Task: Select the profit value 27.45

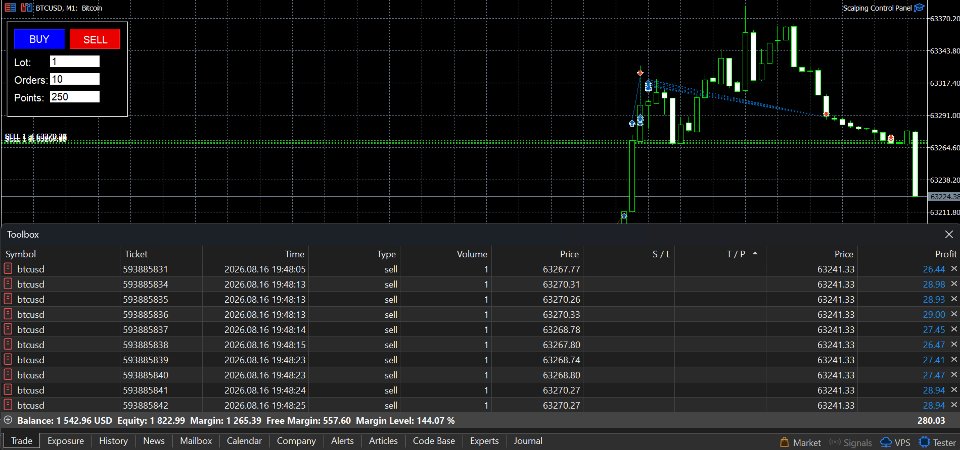Action: click(934, 329)
